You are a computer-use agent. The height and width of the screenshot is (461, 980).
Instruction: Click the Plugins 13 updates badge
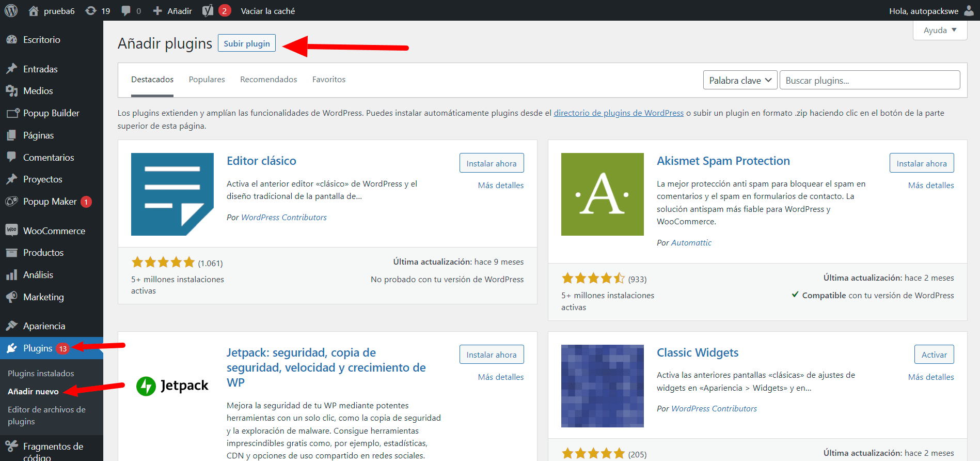click(x=62, y=348)
